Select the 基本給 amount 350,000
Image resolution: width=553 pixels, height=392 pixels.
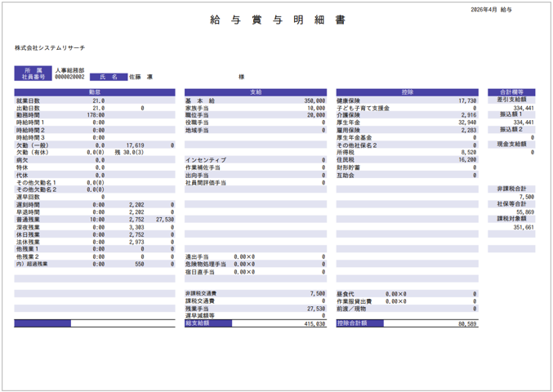314,100
